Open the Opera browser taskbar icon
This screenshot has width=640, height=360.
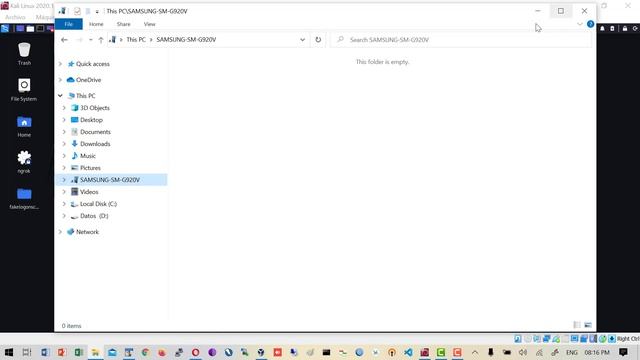196,352
